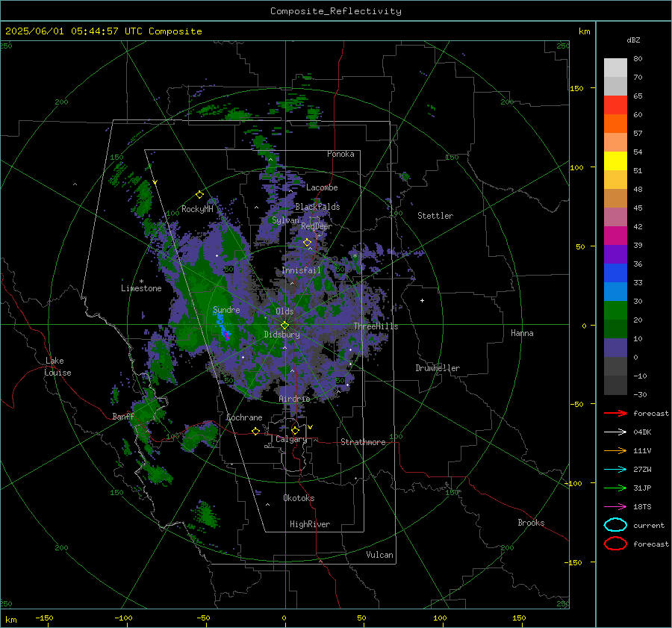
Task: Select the 20 dBZ green color swatch
Action: coord(615,311)
